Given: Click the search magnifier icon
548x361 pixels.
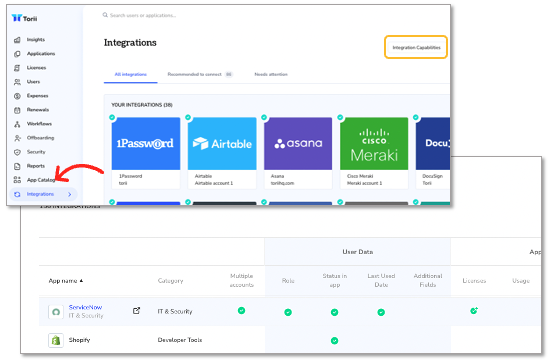Looking at the screenshot, I should tap(105, 15).
